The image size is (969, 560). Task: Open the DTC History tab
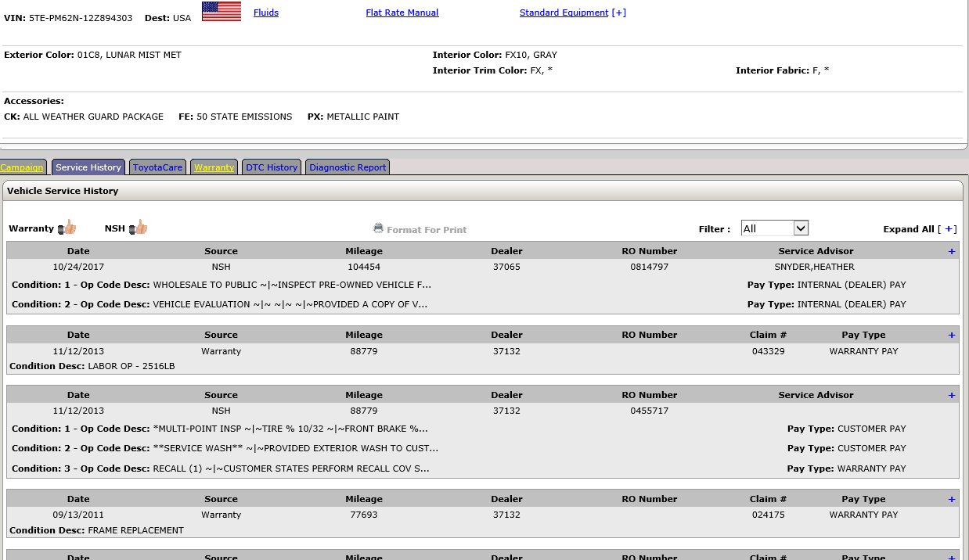(x=272, y=167)
